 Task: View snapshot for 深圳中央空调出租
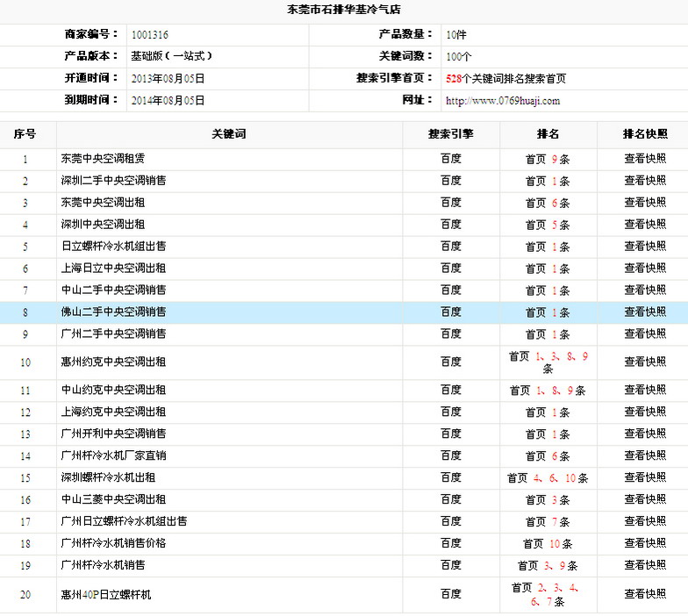[x=645, y=225]
